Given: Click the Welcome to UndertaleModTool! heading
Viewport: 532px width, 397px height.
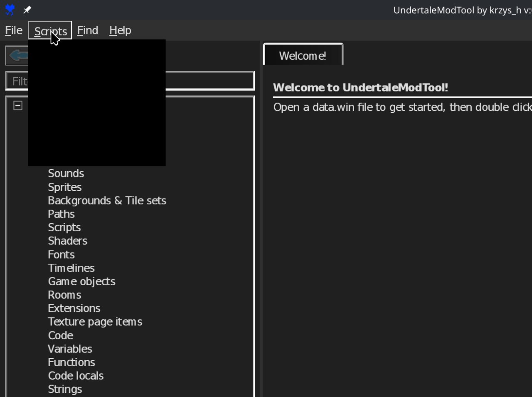Looking at the screenshot, I should coord(360,88).
